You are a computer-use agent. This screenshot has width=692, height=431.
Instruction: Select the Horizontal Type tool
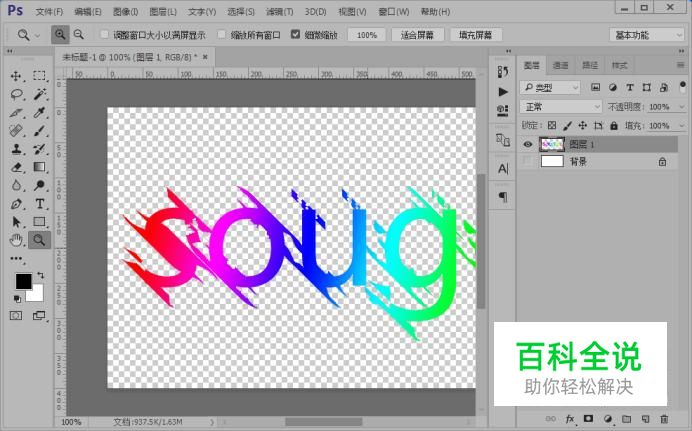40,203
